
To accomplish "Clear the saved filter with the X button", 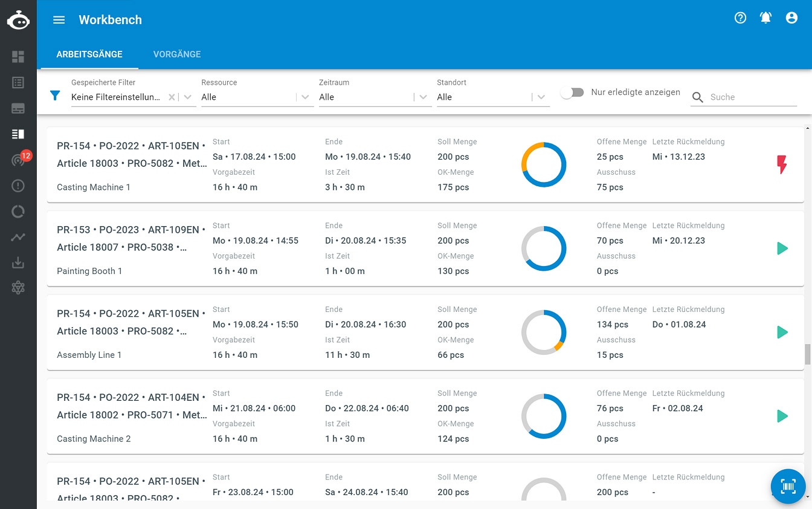I will tap(172, 97).
